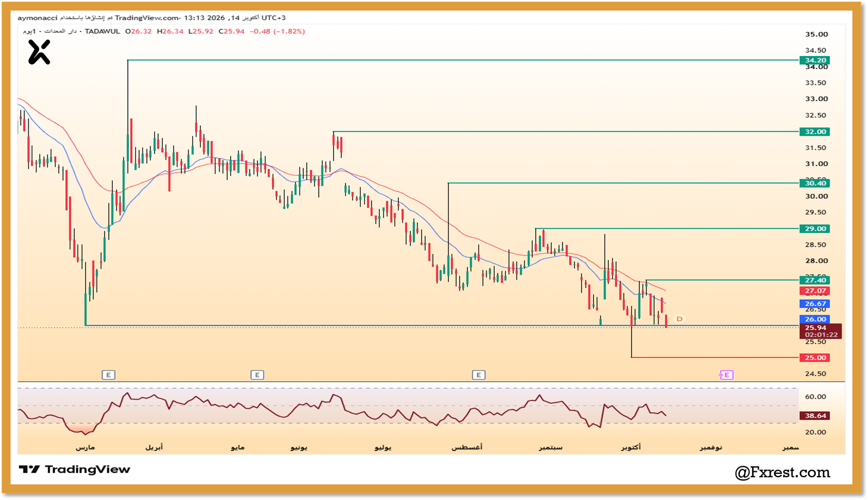Click the high value H26.34
The height and width of the screenshot is (500, 868).
[x=170, y=31]
